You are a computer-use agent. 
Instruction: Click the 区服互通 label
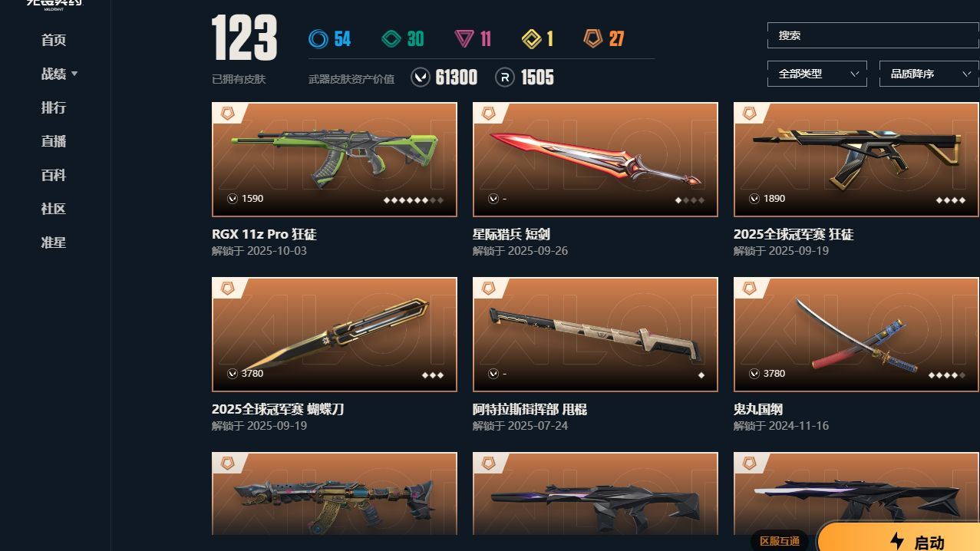click(x=780, y=541)
